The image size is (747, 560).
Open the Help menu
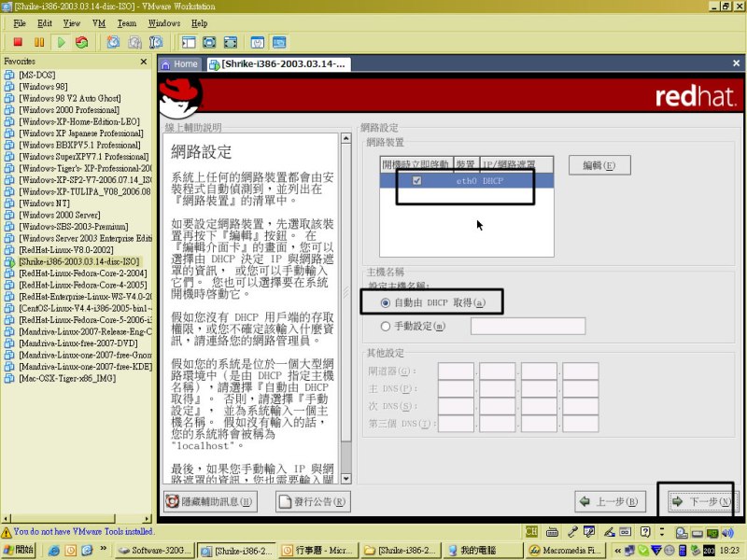tap(199, 23)
